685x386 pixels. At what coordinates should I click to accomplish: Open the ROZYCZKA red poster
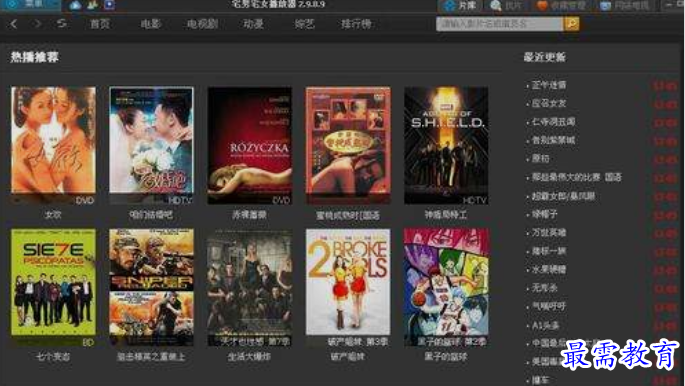point(249,145)
